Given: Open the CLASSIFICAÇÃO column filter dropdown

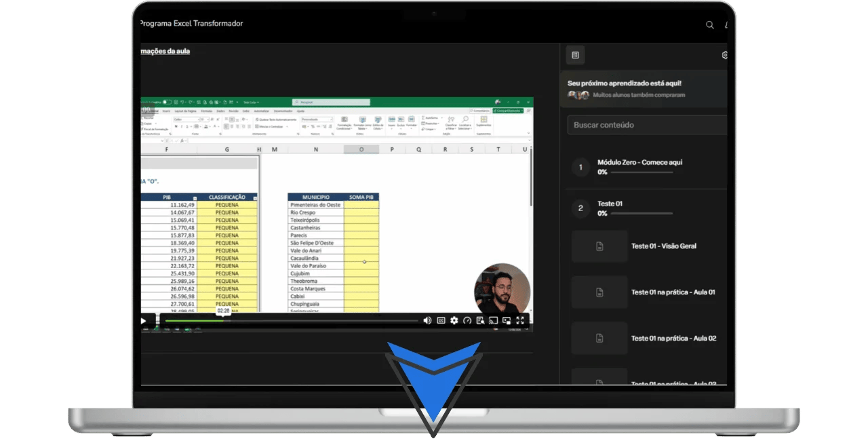Looking at the screenshot, I should [255, 198].
